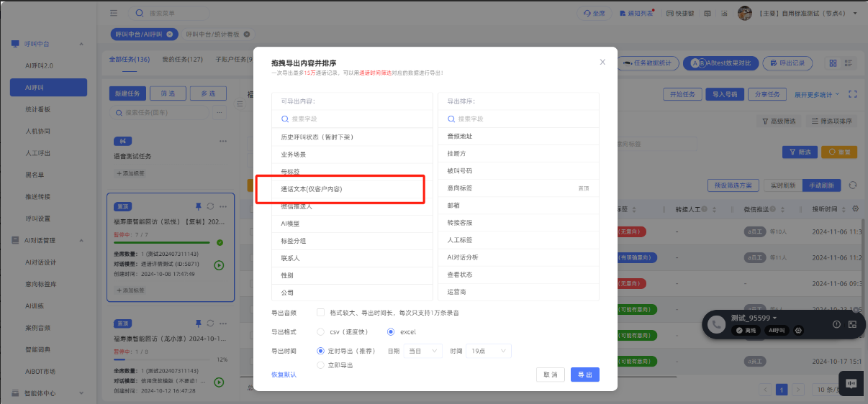Open softphone settings gear beside AI呼叫
Screen dimensions: 868x404
click(798, 330)
